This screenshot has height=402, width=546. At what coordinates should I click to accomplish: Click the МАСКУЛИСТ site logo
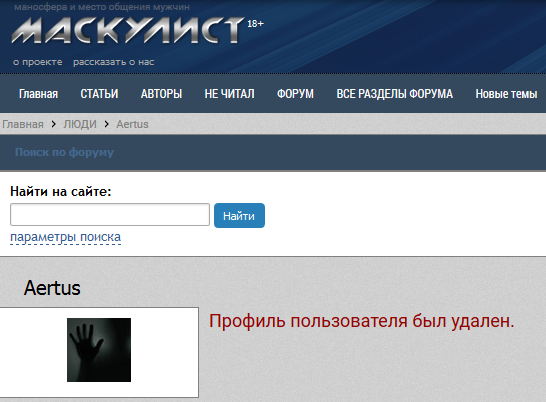point(127,30)
